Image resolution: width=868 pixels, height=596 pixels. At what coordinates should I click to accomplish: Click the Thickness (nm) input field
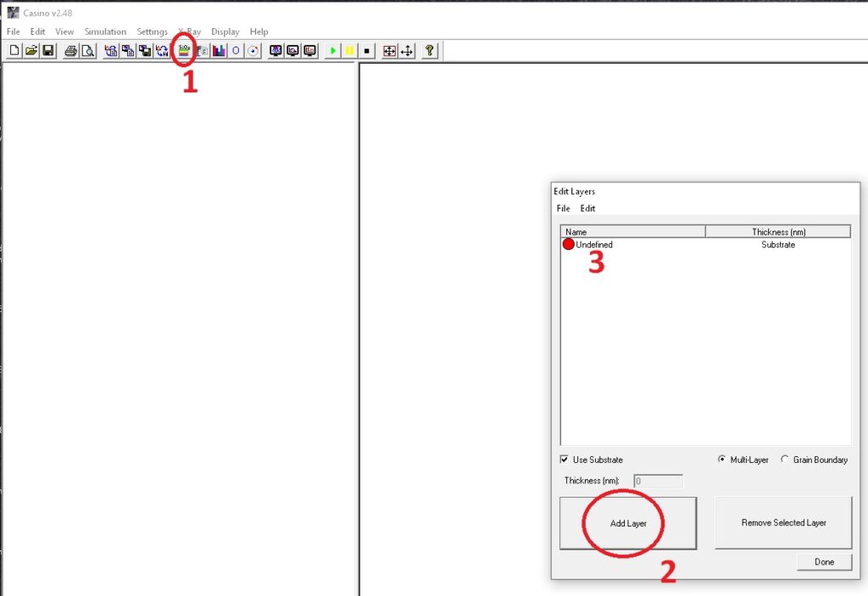[x=658, y=481]
